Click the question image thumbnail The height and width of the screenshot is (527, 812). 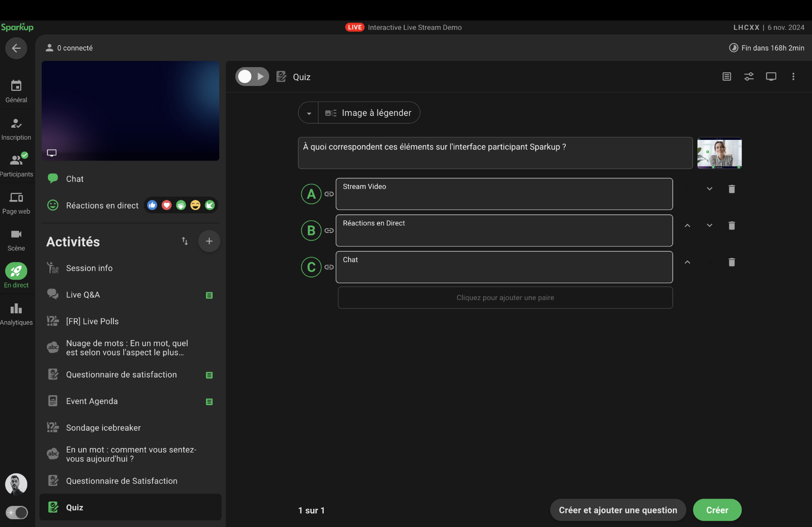[719, 153]
